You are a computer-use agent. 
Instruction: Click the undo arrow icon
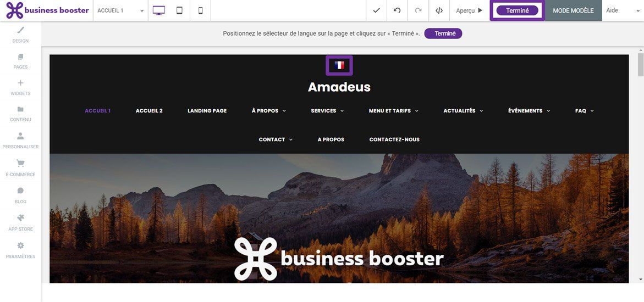pyautogui.click(x=397, y=10)
